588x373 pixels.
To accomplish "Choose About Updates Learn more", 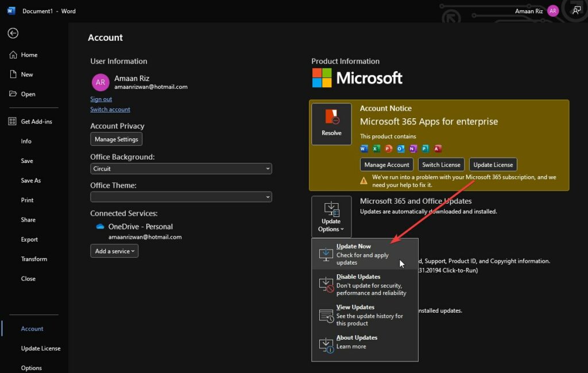I will pyautogui.click(x=365, y=345).
